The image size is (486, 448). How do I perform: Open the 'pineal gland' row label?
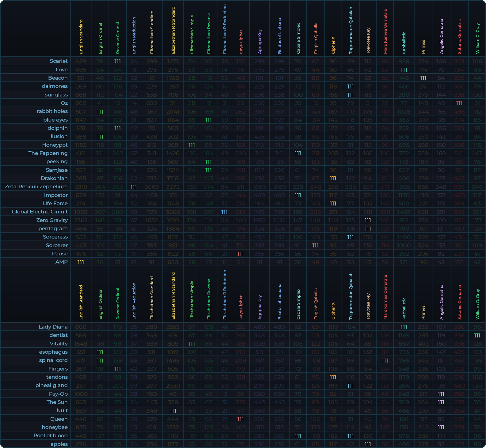point(51,385)
